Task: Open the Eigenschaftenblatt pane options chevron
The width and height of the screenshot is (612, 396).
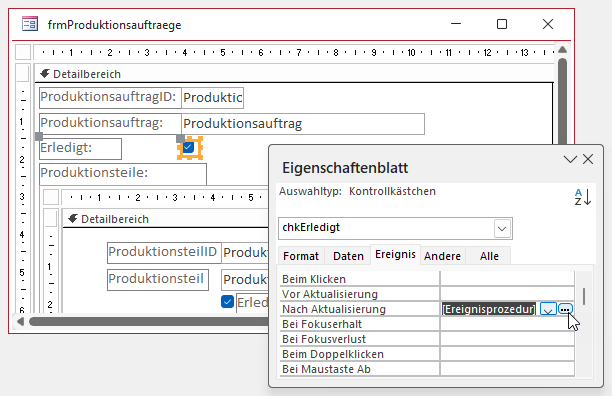Action: click(570, 159)
